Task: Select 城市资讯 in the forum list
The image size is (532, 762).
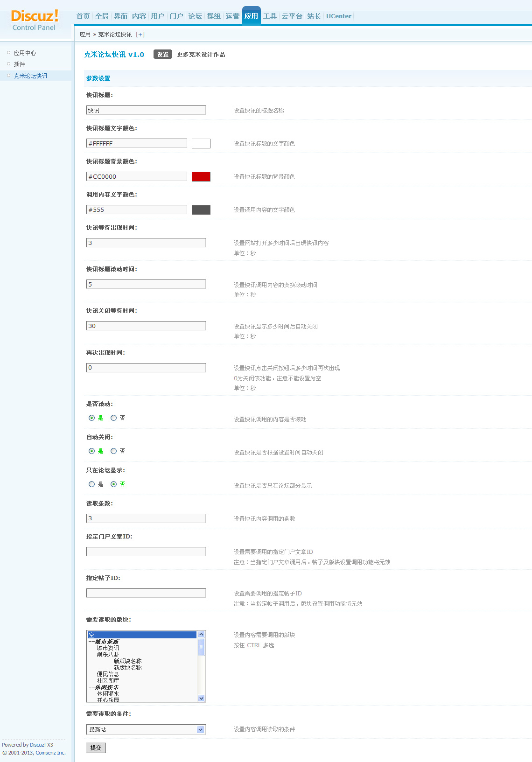Action: click(142, 648)
